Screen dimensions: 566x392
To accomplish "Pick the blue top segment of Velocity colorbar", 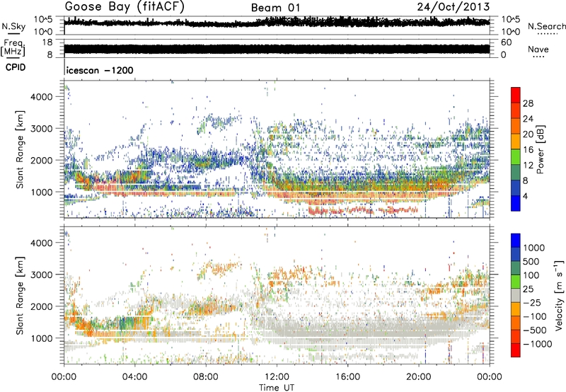I will pos(515,241).
